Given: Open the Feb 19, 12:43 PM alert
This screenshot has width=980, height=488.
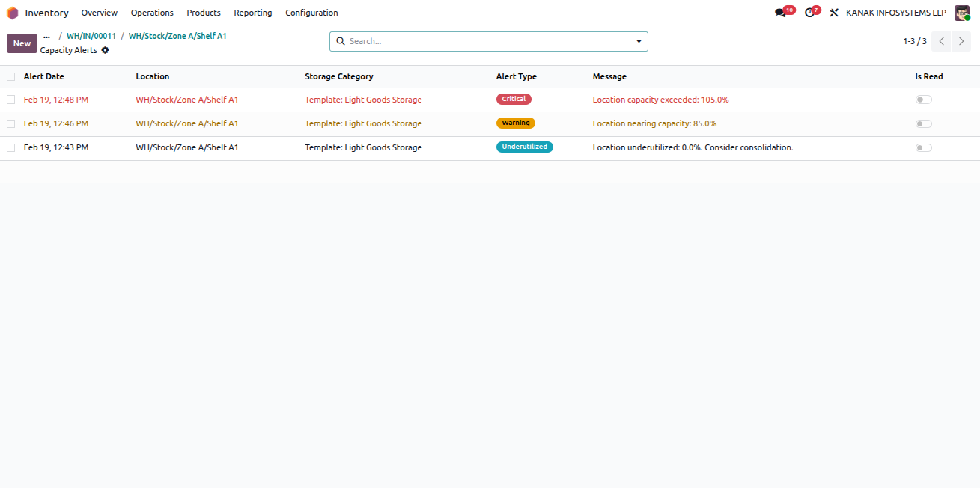Looking at the screenshot, I should 56,147.
